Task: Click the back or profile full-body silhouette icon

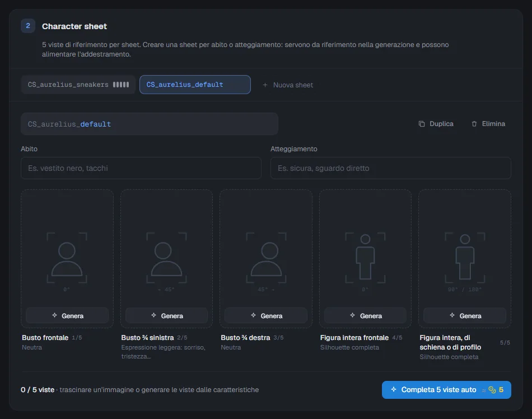Action: [x=465, y=258]
